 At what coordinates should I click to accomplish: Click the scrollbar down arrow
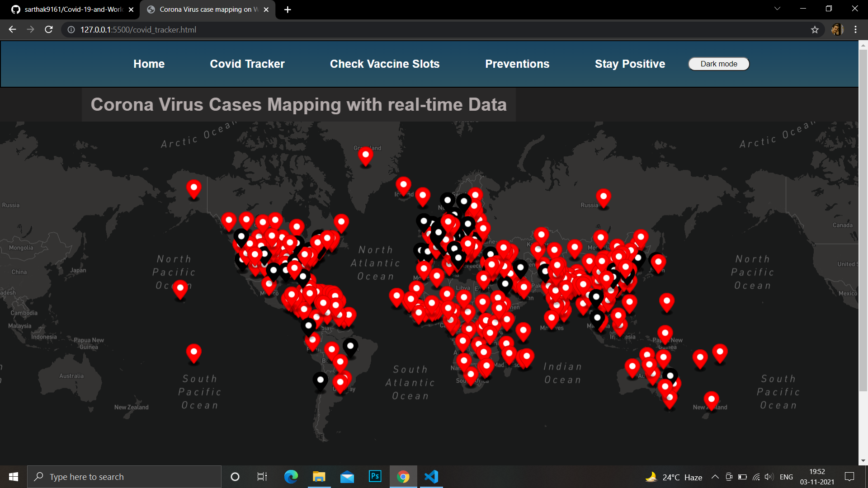(863, 460)
